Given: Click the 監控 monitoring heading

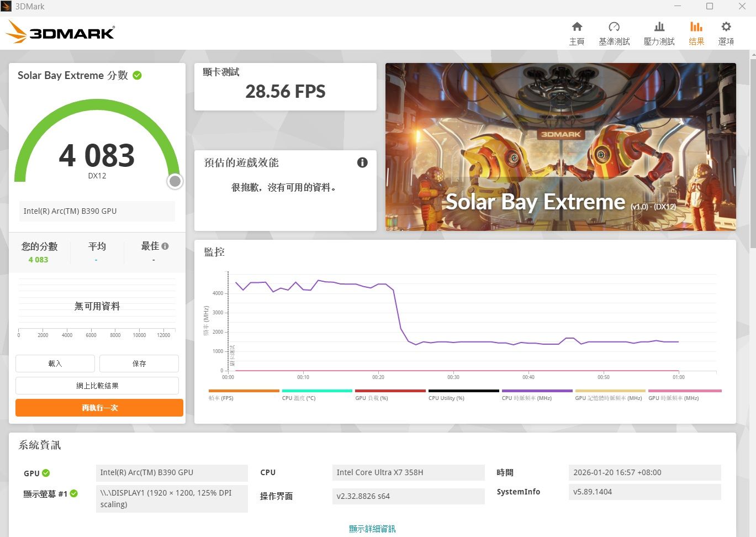Looking at the screenshot, I should [x=214, y=252].
